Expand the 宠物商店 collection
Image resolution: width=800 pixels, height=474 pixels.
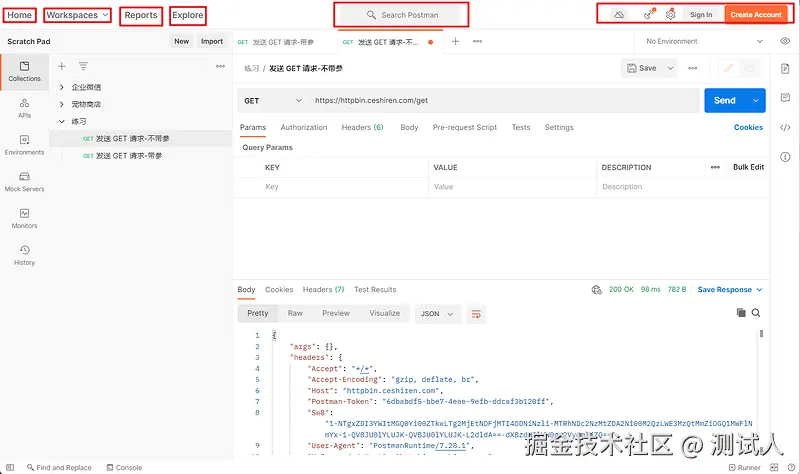pyautogui.click(x=62, y=105)
